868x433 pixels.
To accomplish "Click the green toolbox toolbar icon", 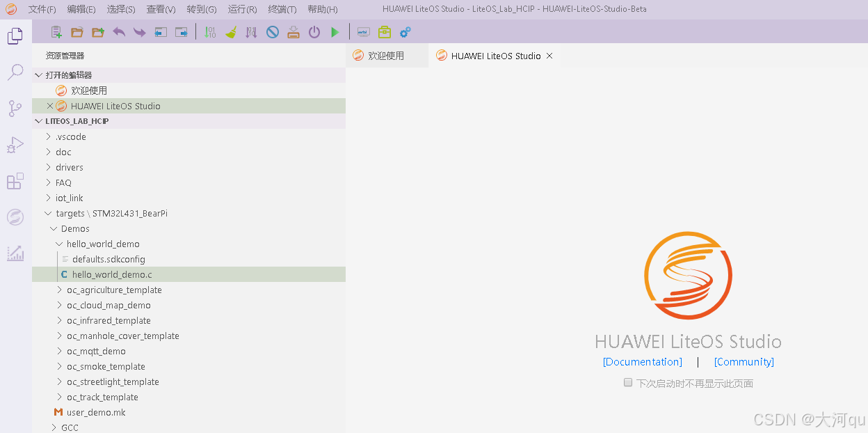I will coord(384,32).
